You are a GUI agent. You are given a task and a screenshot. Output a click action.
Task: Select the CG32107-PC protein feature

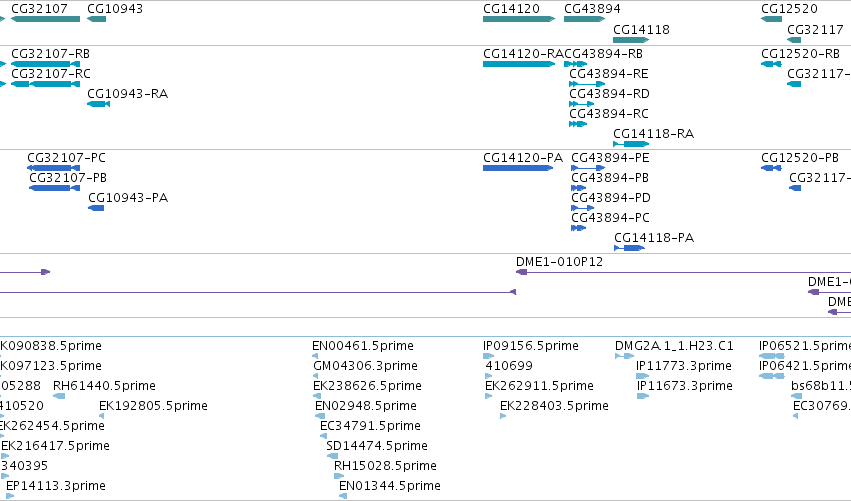[53, 168]
